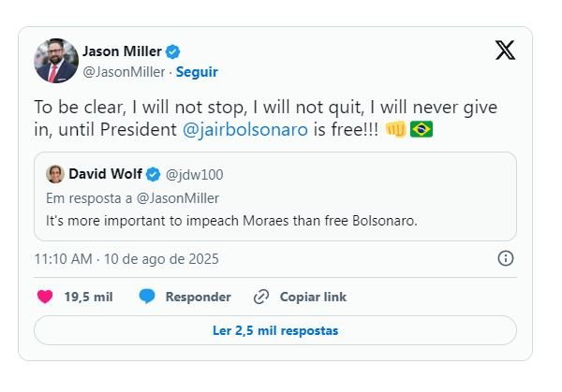Open the Jason Miller display name

point(123,51)
